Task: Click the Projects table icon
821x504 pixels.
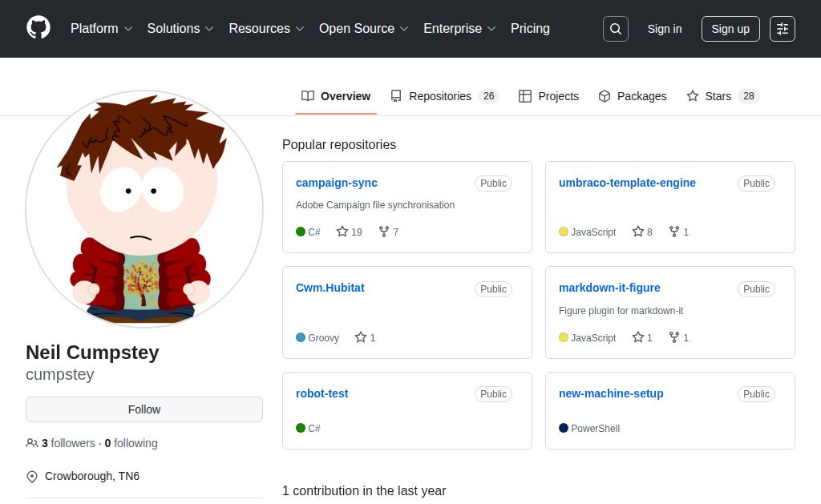Action: coord(524,96)
